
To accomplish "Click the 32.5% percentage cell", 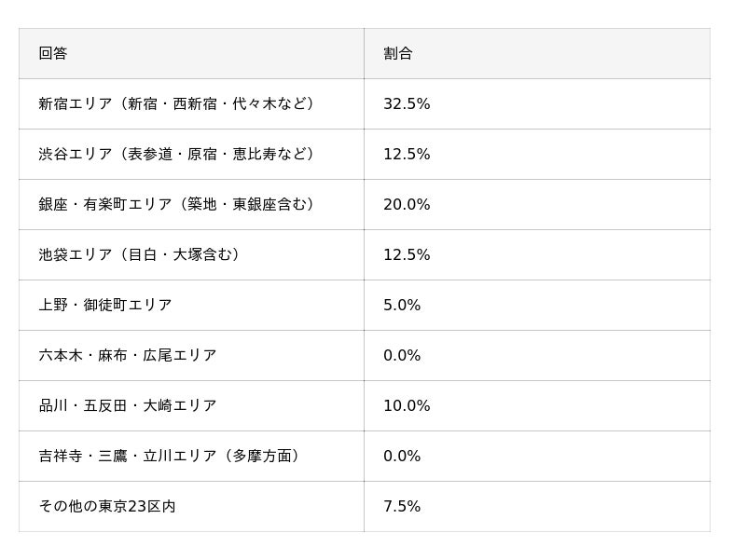I will (407, 104).
